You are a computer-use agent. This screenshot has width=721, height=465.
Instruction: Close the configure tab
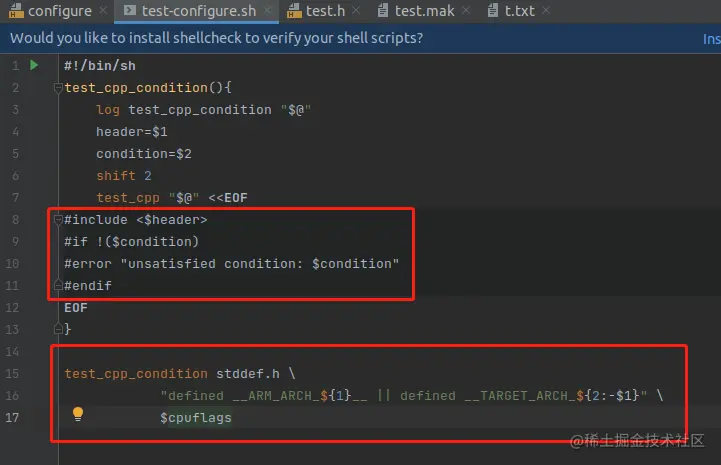[103, 10]
